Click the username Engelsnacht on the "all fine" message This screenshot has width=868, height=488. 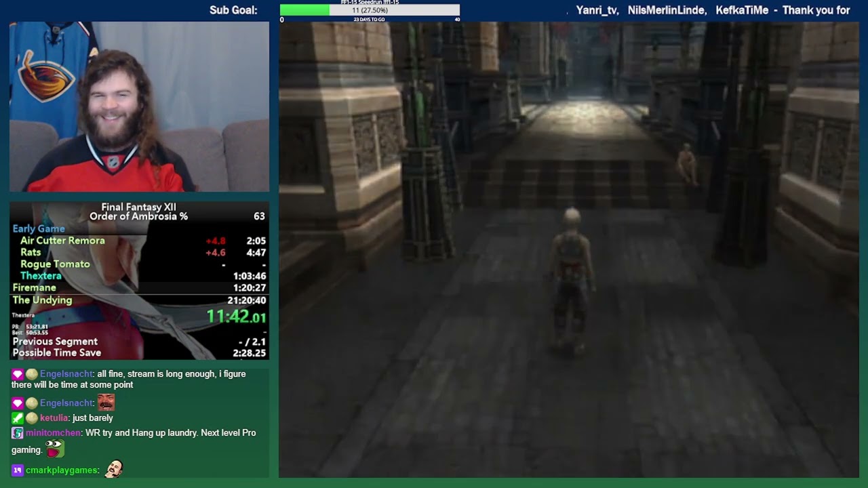pyautogui.click(x=66, y=374)
